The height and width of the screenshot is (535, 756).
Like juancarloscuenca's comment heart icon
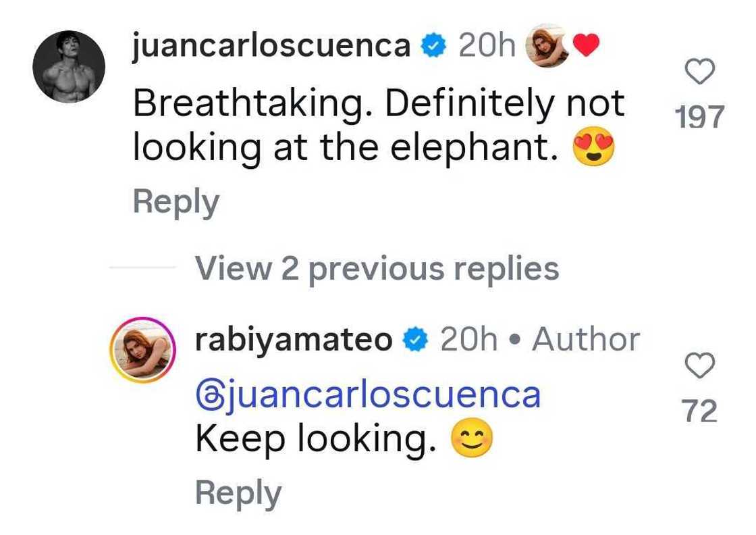pos(700,72)
